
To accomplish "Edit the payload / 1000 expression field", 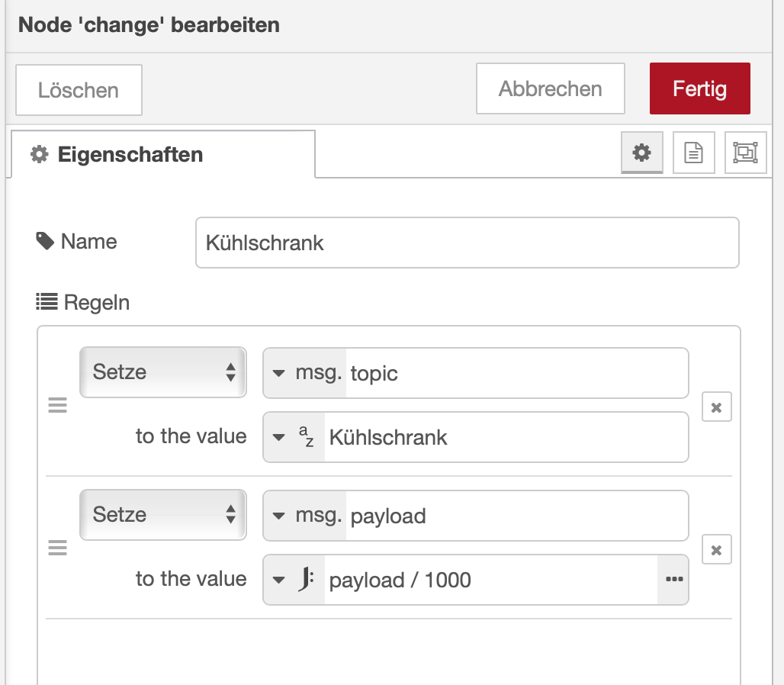I will 488,580.
